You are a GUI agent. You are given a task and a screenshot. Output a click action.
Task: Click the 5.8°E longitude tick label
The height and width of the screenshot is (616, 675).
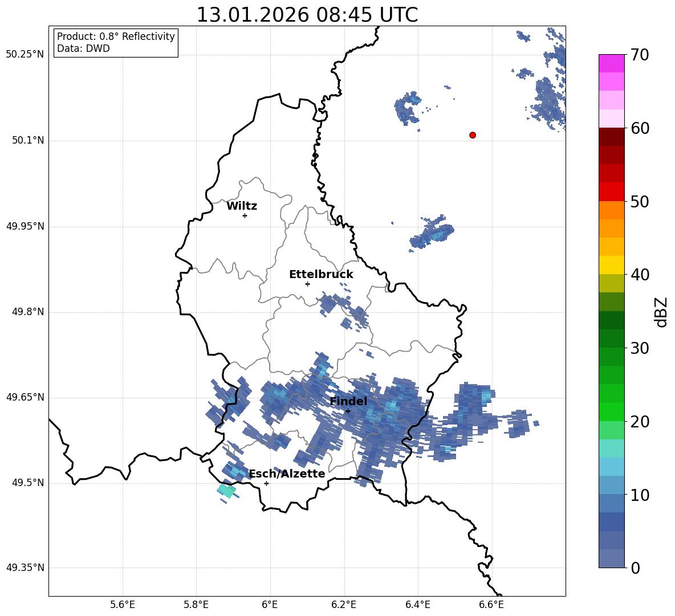[x=196, y=605]
